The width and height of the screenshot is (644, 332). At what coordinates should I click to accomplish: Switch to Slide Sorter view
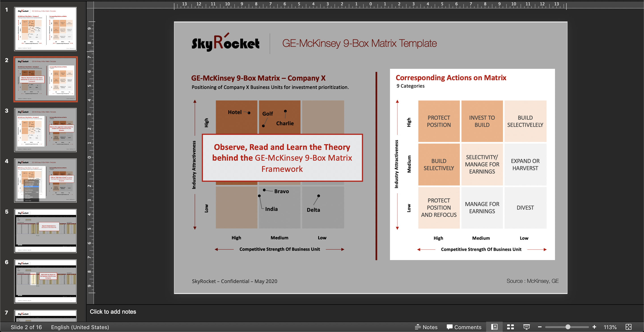pos(510,327)
